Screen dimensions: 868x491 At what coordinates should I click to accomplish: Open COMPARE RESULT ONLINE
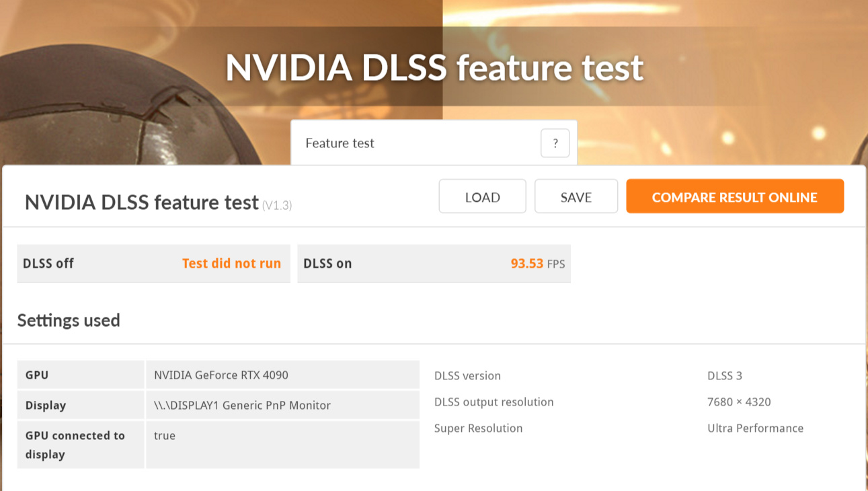tap(734, 196)
